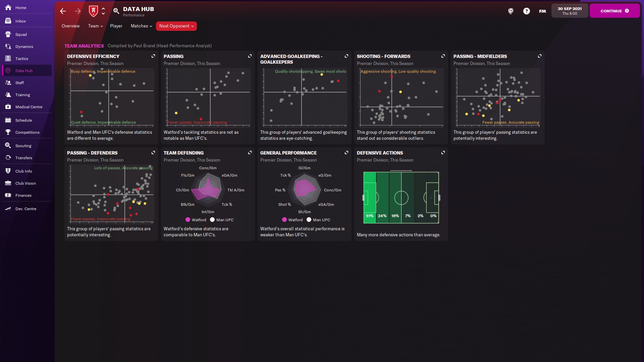The height and width of the screenshot is (362, 644).
Task: Toggle Man UFC legend in Team Defending
Action: point(222,220)
